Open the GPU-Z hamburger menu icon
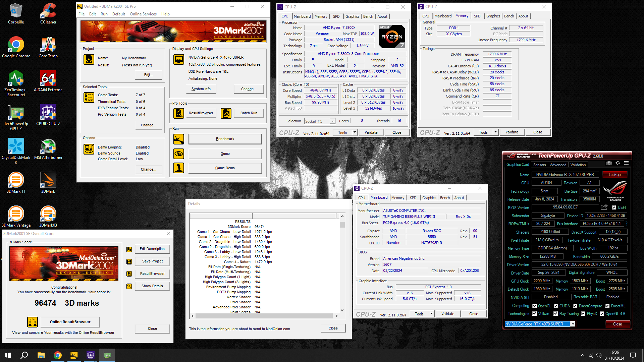644x362 pixels. click(x=626, y=163)
